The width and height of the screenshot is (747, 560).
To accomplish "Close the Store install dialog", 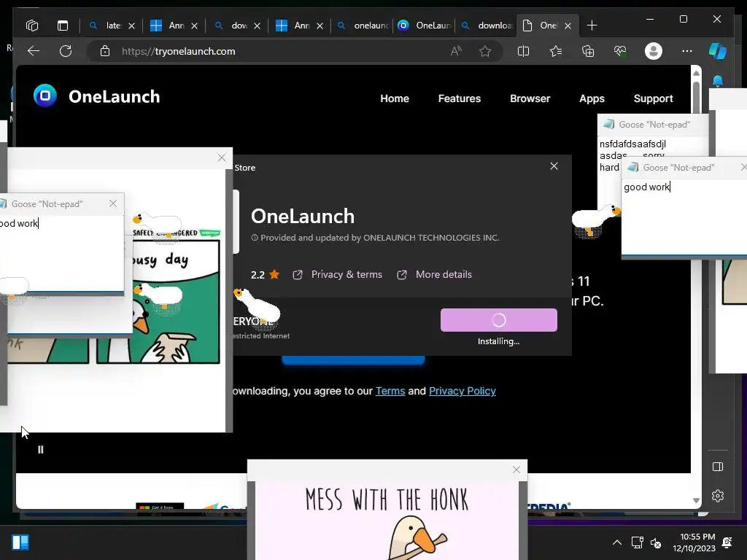I will tap(554, 166).
